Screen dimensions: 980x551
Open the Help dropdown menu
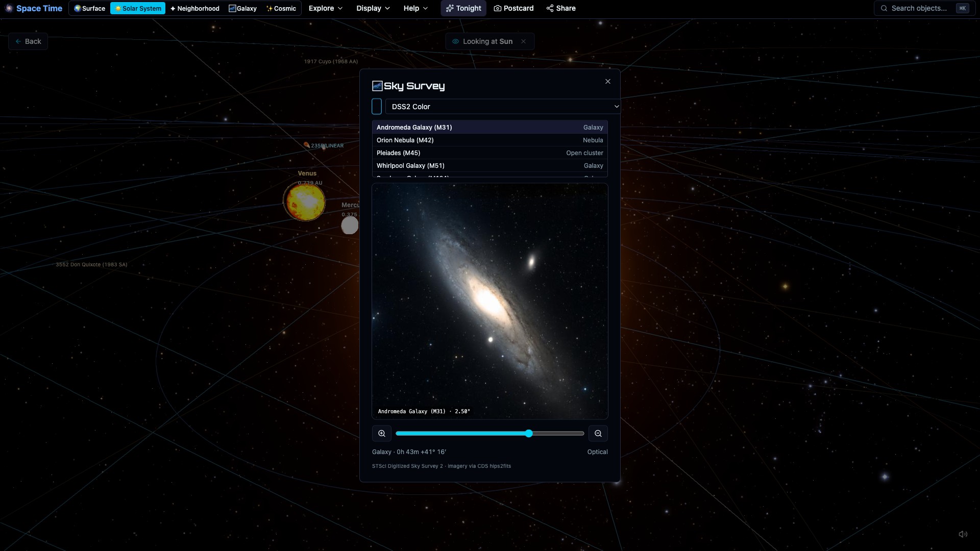(415, 8)
